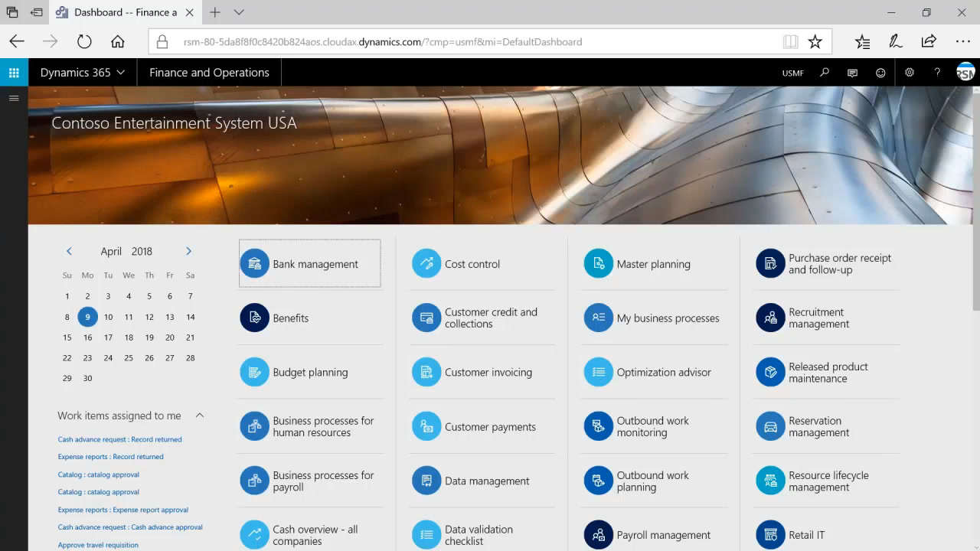Viewport: 980px width, 551px height.
Task: Click the feedback smiley icon
Action: [880, 73]
